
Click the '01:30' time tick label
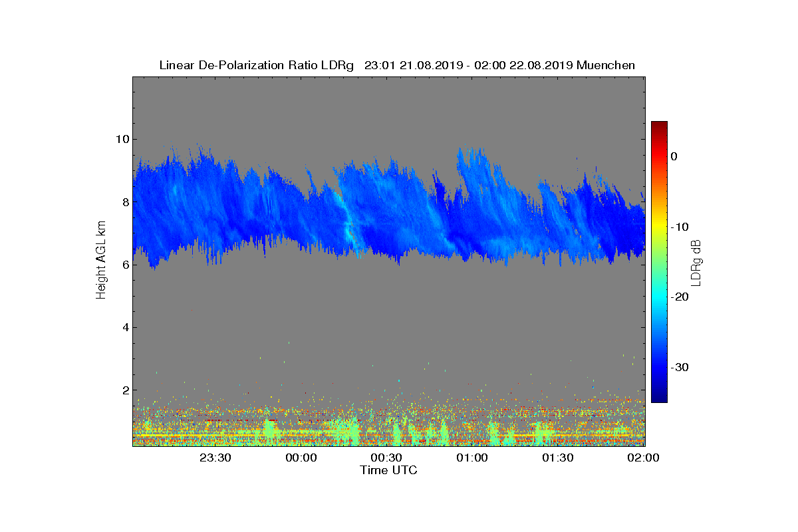[557, 458]
